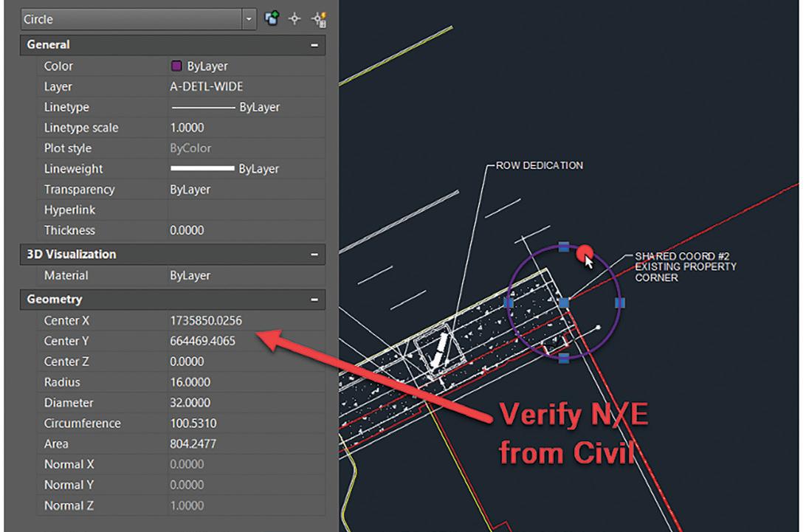Click the empty Hyperlink field
The height and width of the screenshot is (532, 806).
247,210
